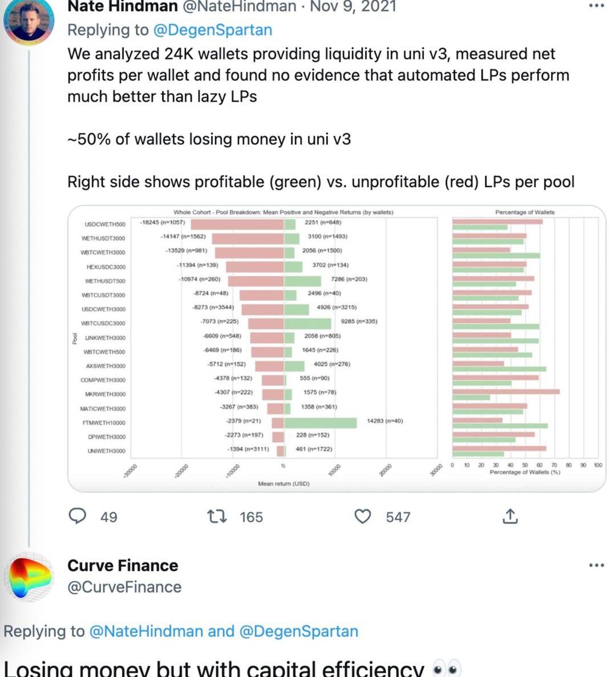616x677 pixels.
Task: Click the @CurveFinance handle
Action: coord(124,587)
